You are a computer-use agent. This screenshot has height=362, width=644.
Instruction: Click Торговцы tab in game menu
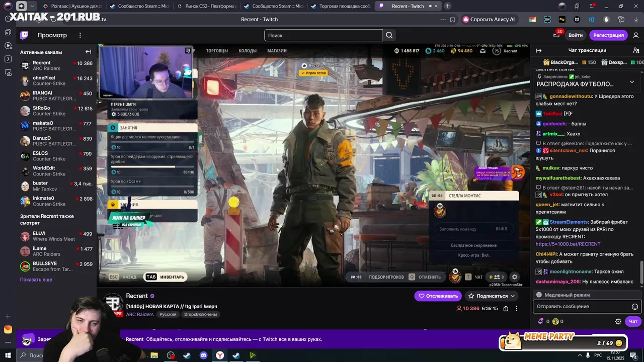tap(217, 51)
